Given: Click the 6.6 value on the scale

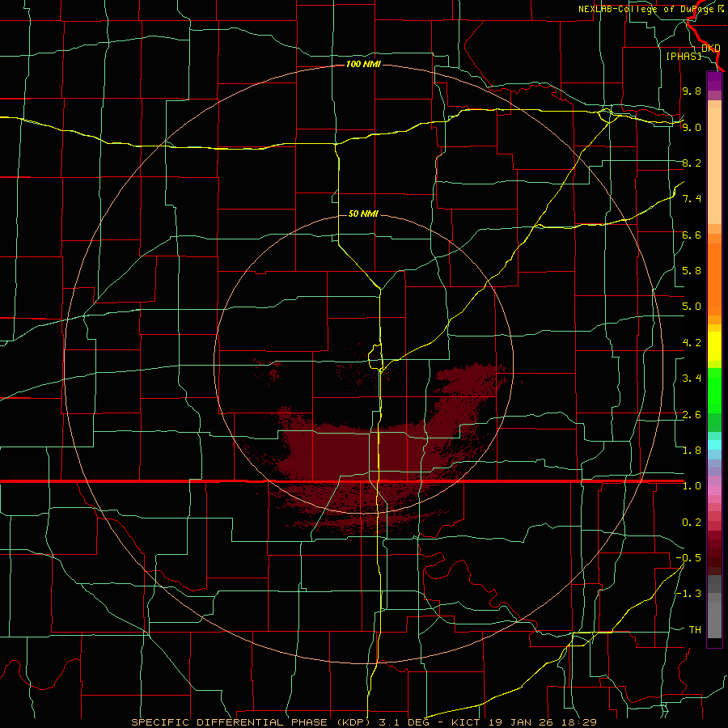Looking at the screenshot, I should tap(692, 235).
